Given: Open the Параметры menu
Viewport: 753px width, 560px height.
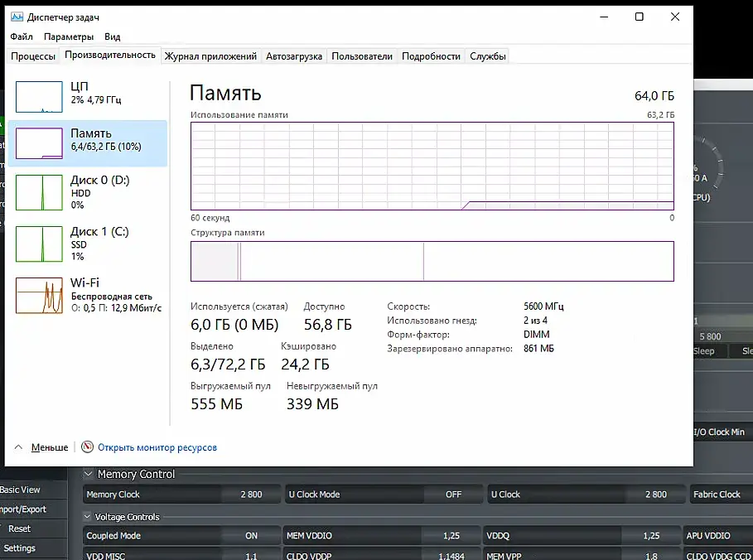Looking at the screenshot, I should click(x=69, y=36).
